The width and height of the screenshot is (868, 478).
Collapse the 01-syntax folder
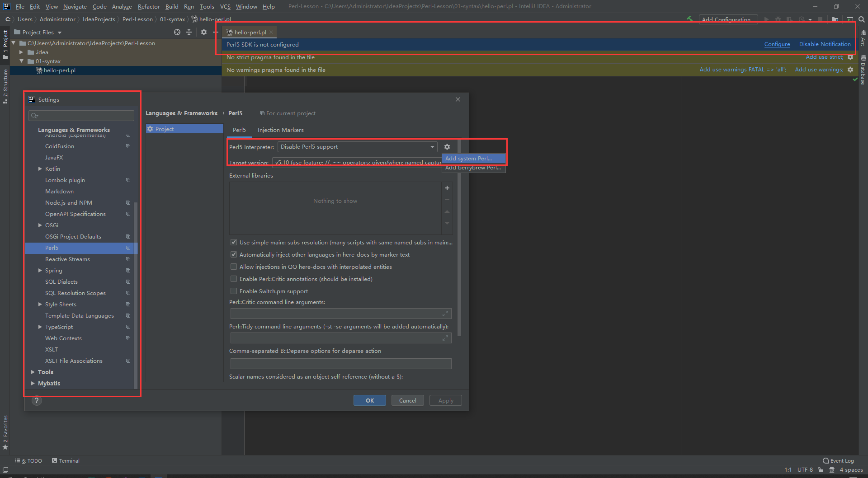[x=21, y=61]
